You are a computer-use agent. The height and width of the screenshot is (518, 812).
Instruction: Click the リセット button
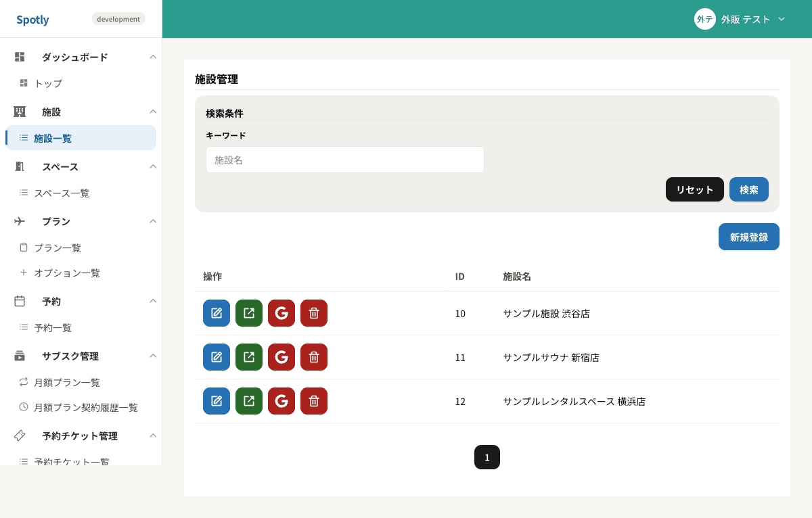[695, 189]
